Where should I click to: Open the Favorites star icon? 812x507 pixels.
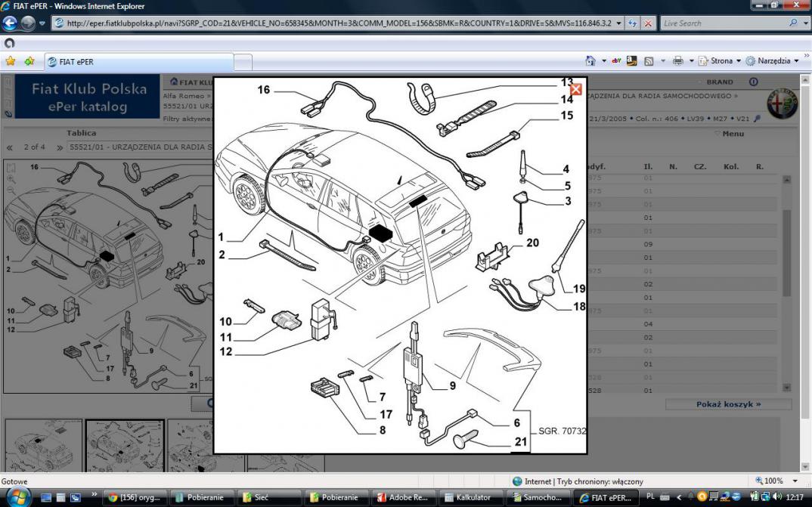11,61
